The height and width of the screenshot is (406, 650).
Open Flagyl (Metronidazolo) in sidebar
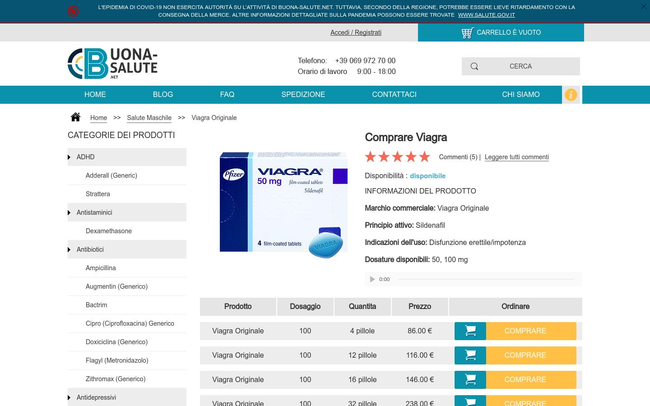(117, 360)
